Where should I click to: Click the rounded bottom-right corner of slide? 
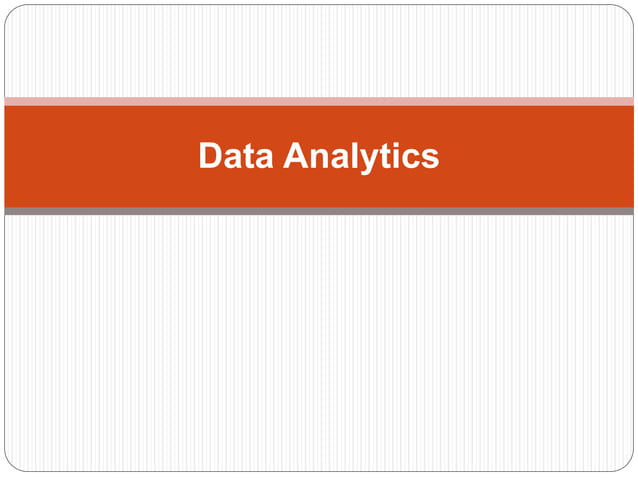[x=626, y=464]
